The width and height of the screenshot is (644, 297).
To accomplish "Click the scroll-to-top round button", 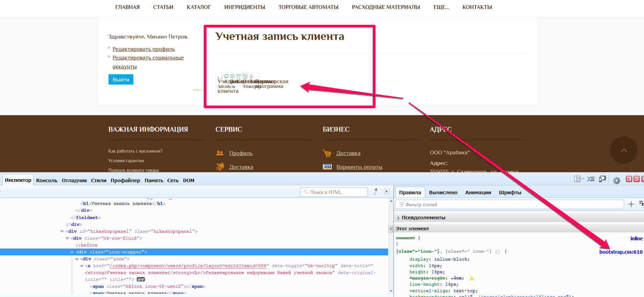I will pos(624,150).
